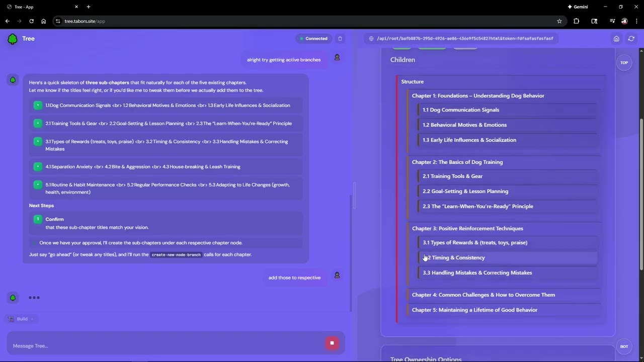Click the create-new-node-branch code text
Screen dimensions: 644x362
176,254
